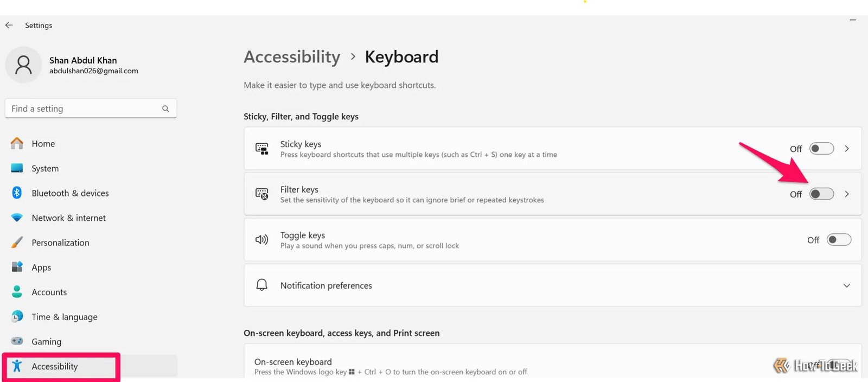Open Sticky keys details chevron

(847, 149)
